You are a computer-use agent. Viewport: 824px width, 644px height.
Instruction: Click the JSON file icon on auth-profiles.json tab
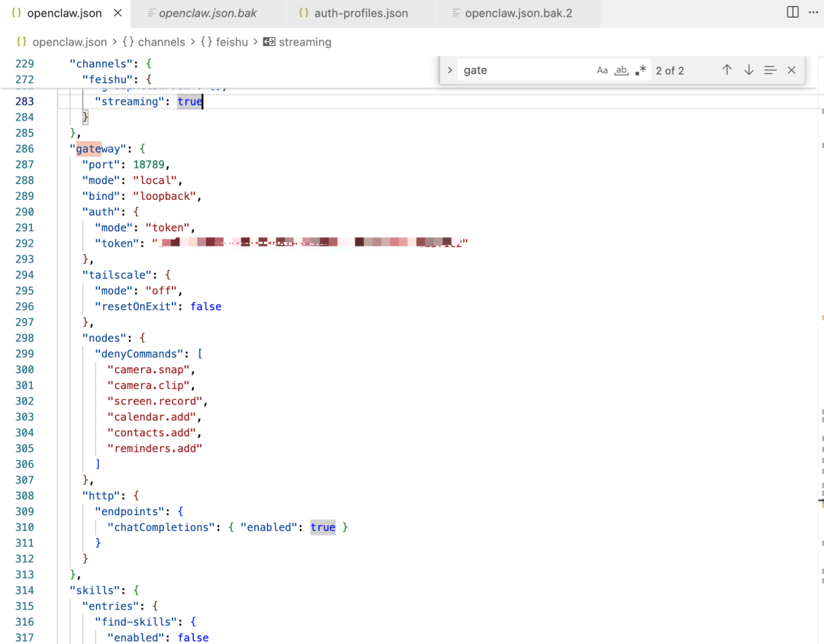point(304,13)
